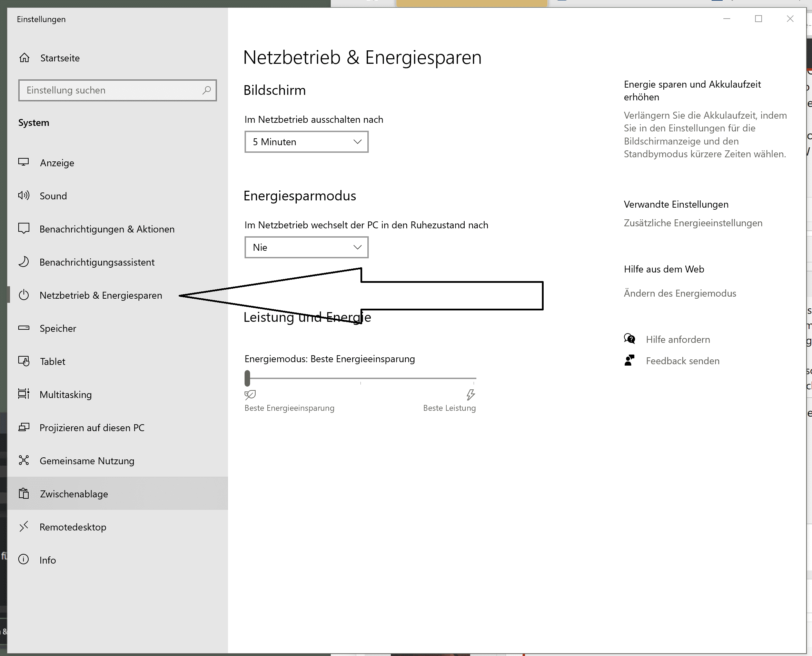812x656 pixels.
Task: Click the power icon for Netzbetrieb & Energiesparen
Action: coord(24,295)
